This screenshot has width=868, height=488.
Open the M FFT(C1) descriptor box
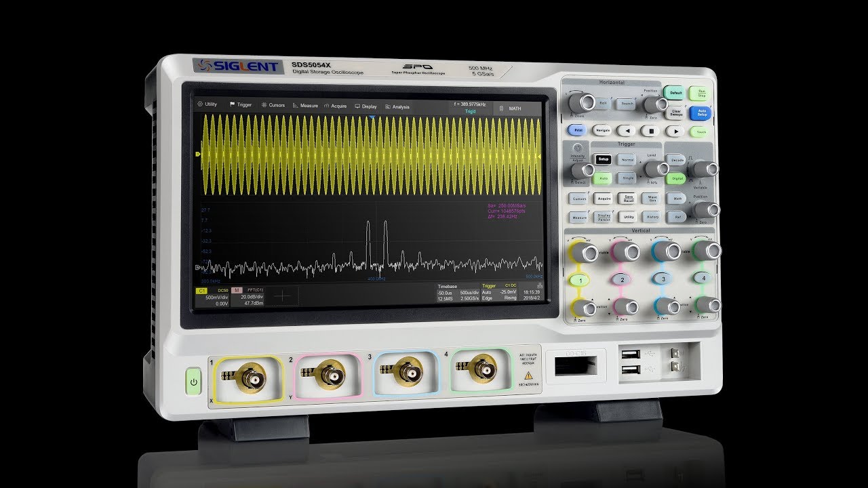248,298
